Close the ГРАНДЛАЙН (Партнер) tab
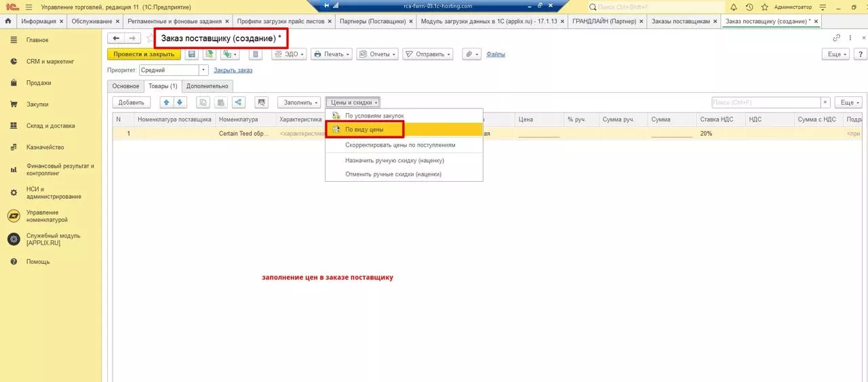This screenshot has width=868, height=382. (642, 21)
